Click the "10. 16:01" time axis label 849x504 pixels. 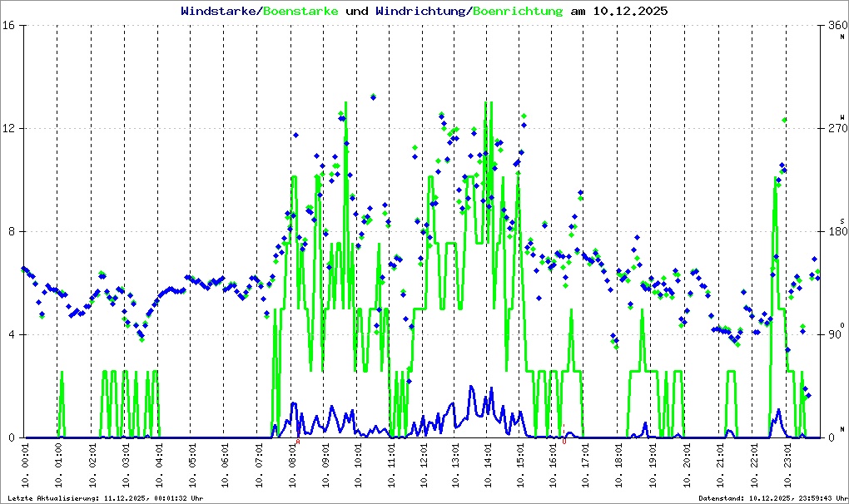(x=553, y=464)
